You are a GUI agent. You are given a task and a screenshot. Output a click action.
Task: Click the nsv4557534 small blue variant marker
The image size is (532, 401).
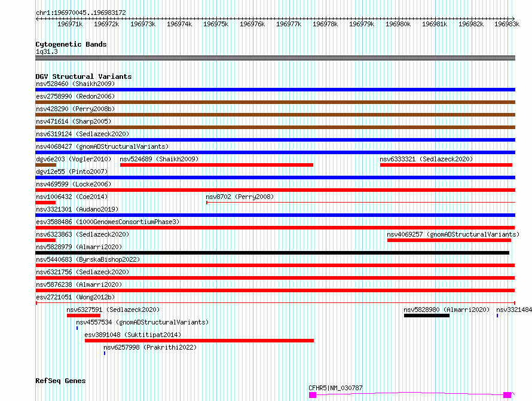point(77,328)
